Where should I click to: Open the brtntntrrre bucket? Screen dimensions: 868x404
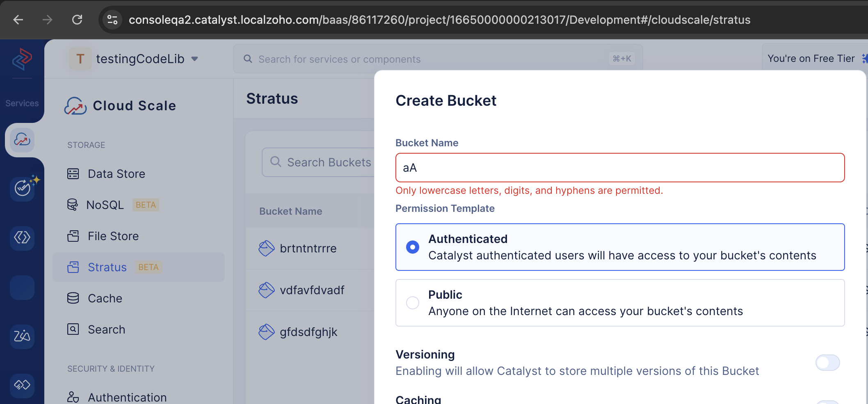coord(308,248)
